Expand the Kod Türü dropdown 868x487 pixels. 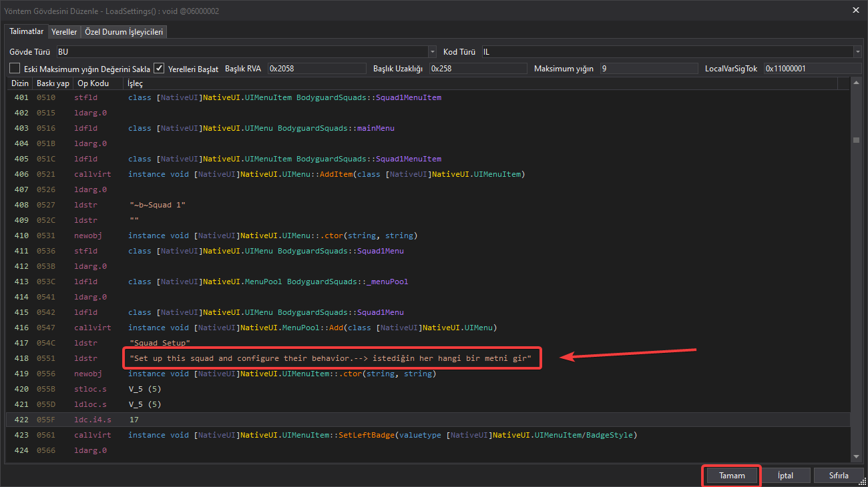pos(857,51)
